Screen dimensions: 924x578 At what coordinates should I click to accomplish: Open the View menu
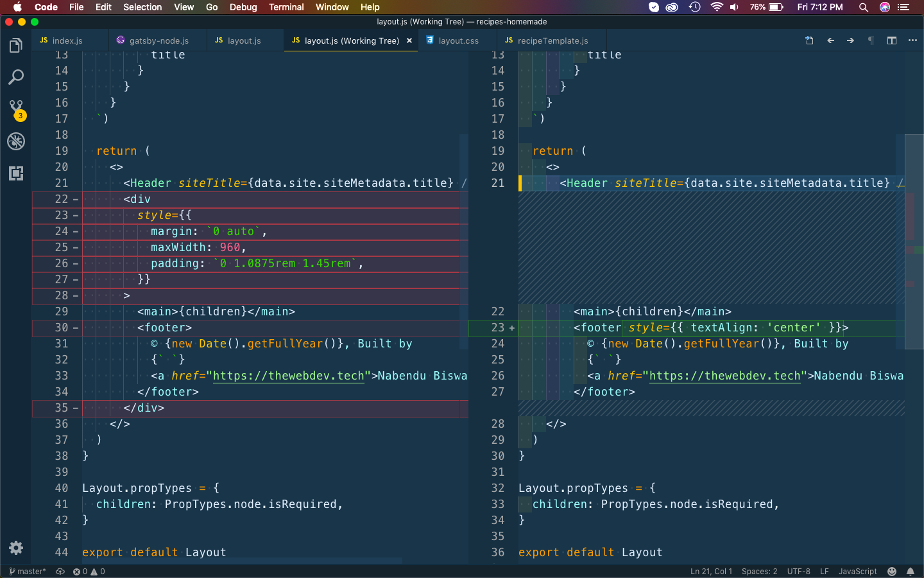tap(184, 7)
